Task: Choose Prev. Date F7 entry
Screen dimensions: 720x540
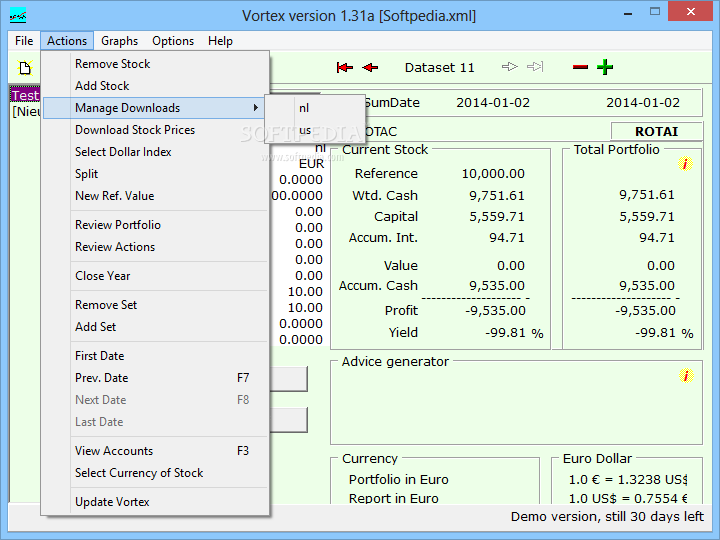Action: coord(156,378)
